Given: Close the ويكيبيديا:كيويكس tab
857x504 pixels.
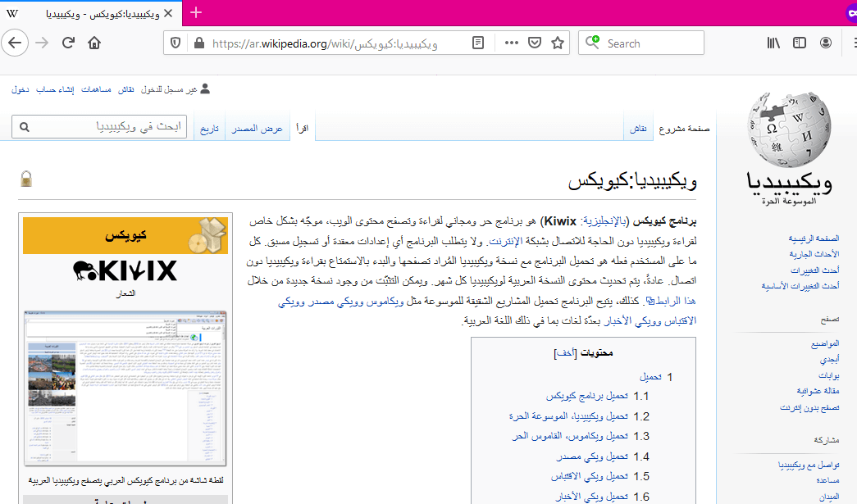Looking at the screenshot, I should click(168, 13).
